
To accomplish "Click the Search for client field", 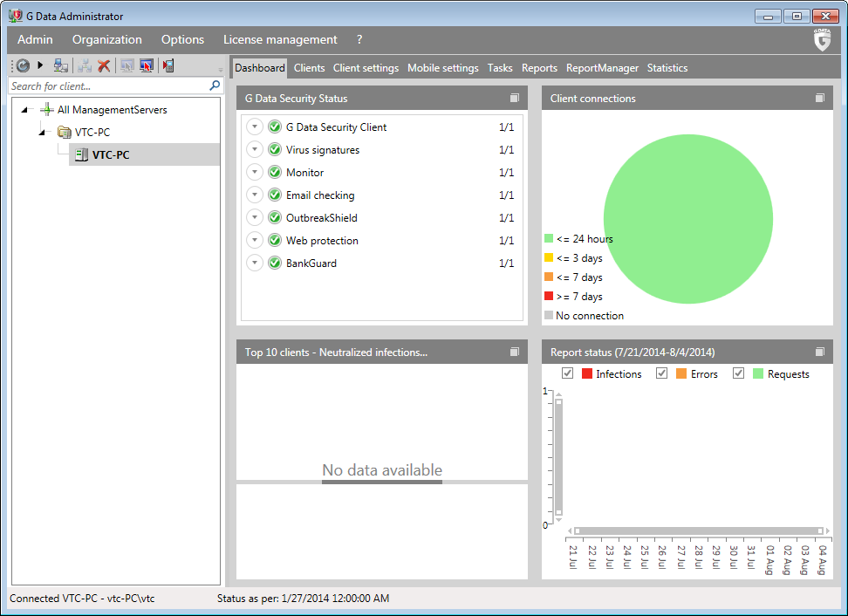I will click(105, 86).
